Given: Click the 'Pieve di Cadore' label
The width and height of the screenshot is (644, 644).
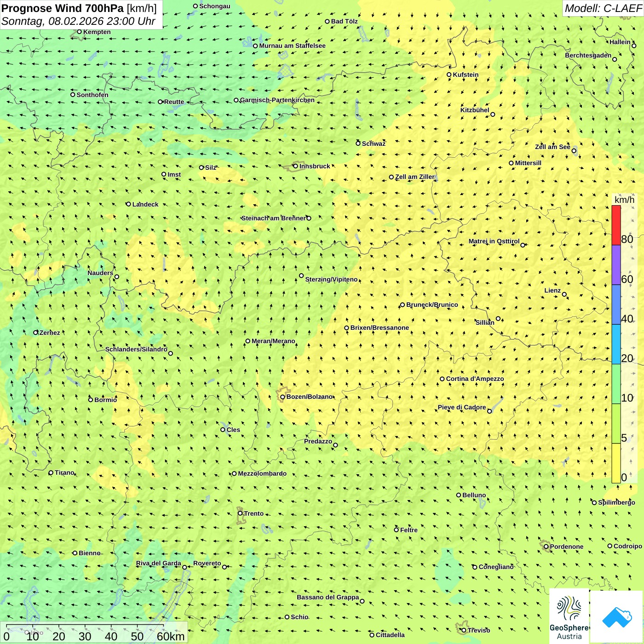Looking at the screenshot, I should 461,407.
